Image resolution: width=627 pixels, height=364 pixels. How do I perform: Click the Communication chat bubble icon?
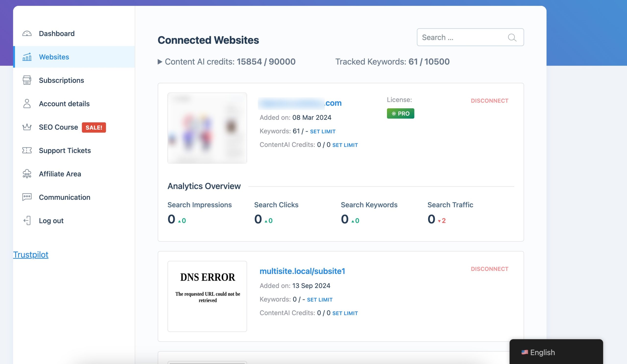(27, 197)
